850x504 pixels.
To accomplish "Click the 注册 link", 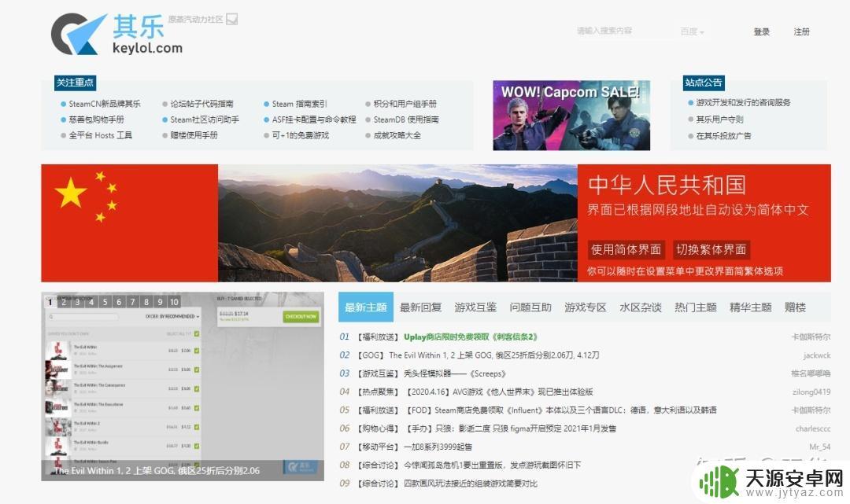I will [x=801, y=31].
